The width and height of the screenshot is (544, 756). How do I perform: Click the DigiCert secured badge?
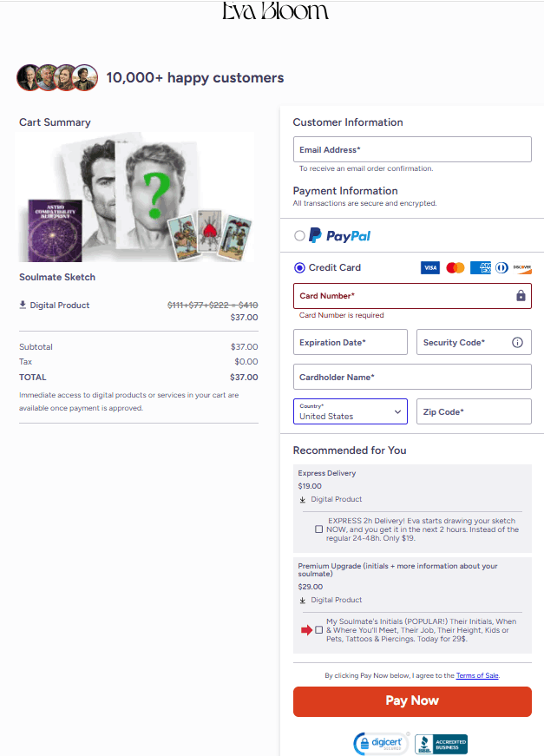pos(381,743)
